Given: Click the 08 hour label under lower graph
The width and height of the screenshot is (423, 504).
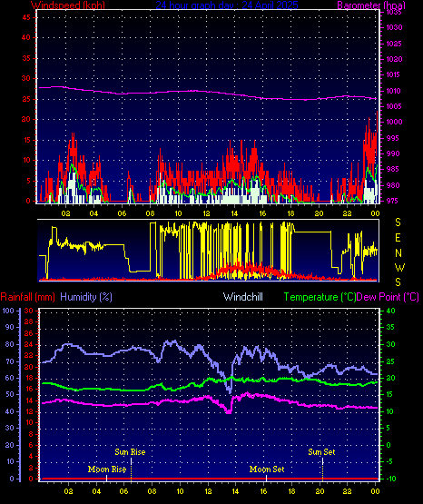Looking at the screenshot, I should (x=152, y=491).
